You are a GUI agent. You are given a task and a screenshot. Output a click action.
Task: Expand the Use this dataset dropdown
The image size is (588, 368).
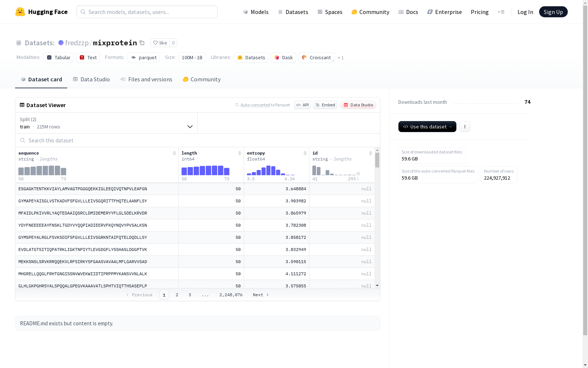[x=427, y=127]
